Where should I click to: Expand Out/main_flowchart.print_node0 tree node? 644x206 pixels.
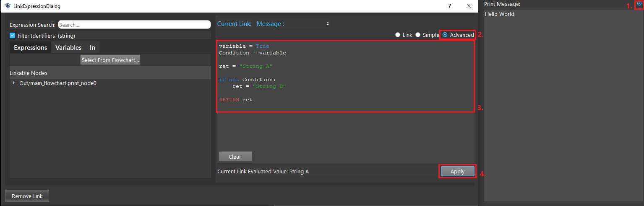14,83
